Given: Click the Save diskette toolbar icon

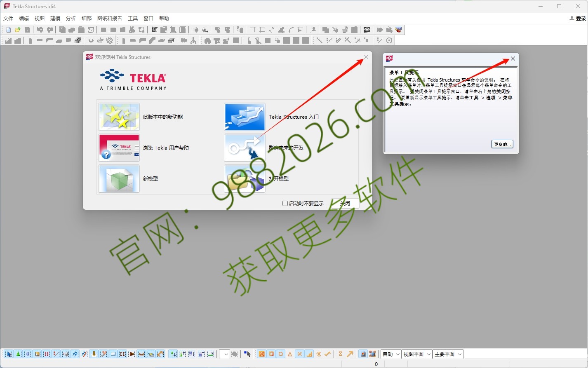Looking at the screenshot, I should (x=27, y=30).
